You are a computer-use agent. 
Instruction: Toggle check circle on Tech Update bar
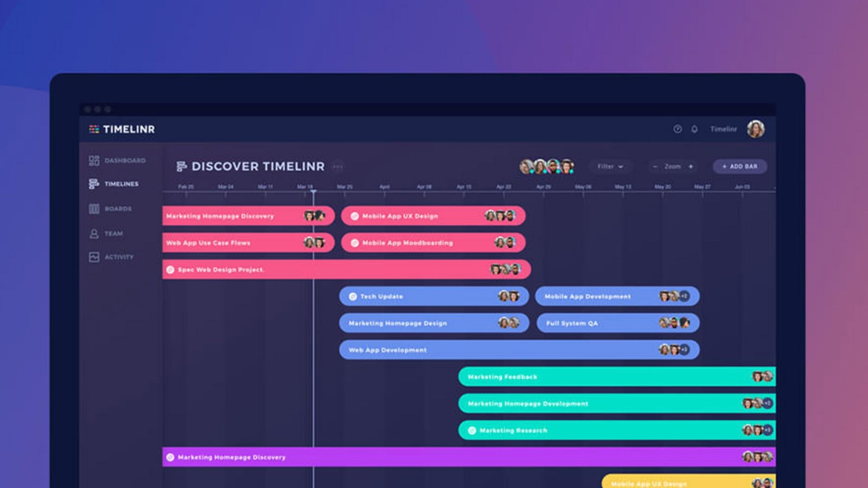[x=353, y=297]
